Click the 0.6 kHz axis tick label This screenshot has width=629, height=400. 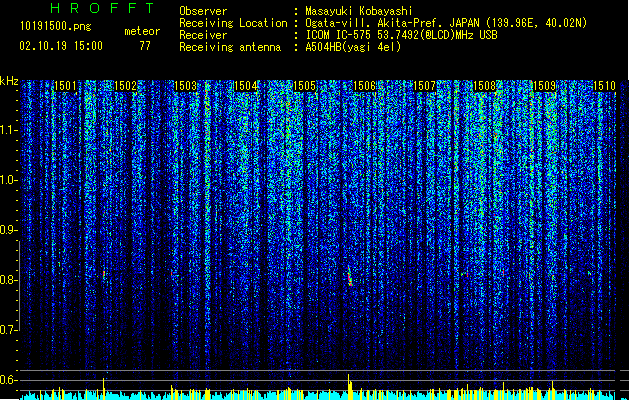point(8,380)
